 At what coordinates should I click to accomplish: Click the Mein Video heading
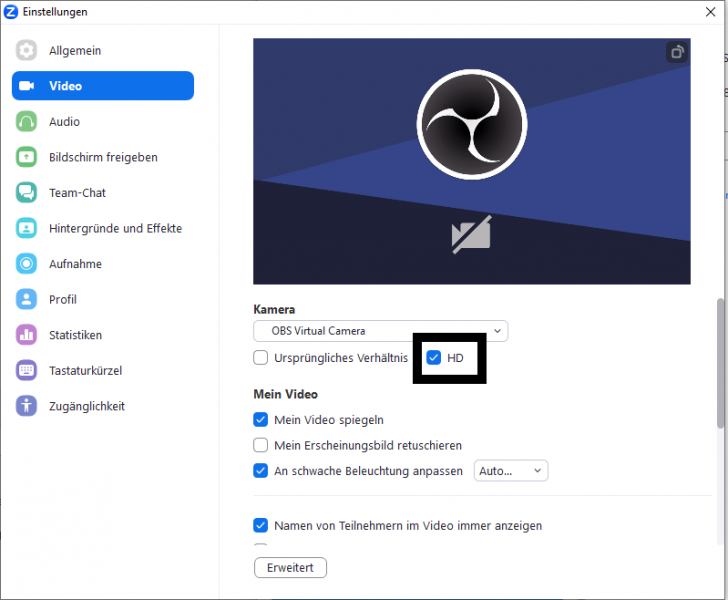point(286,394)
